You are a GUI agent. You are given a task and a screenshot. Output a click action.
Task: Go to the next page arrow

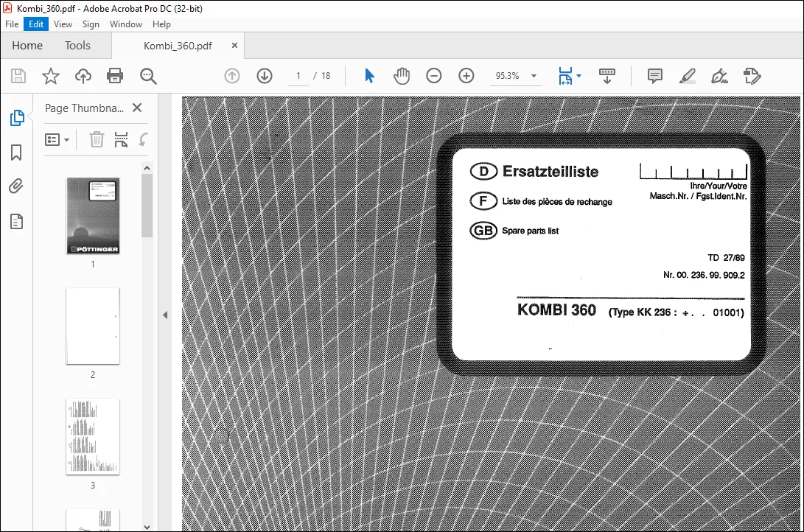point(265,76)
